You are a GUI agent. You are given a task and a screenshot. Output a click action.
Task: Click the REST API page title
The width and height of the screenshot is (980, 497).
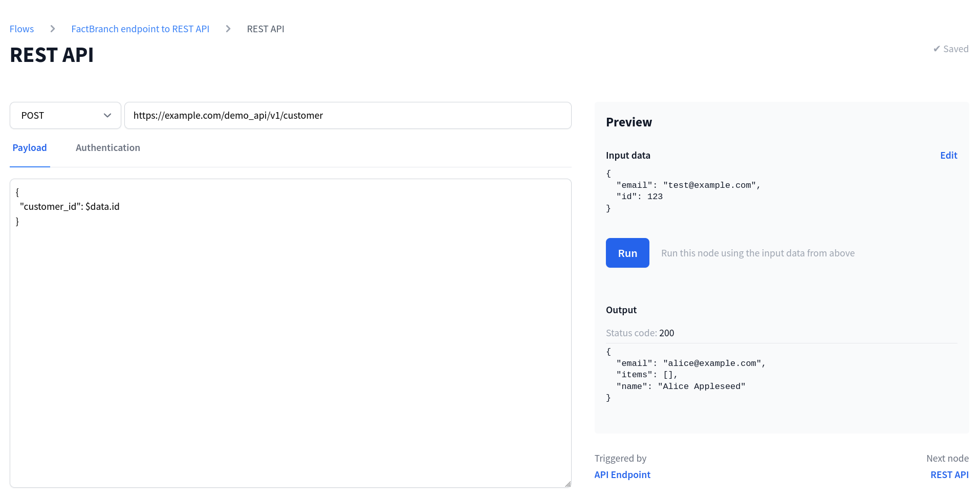click(x=51, y=54)
